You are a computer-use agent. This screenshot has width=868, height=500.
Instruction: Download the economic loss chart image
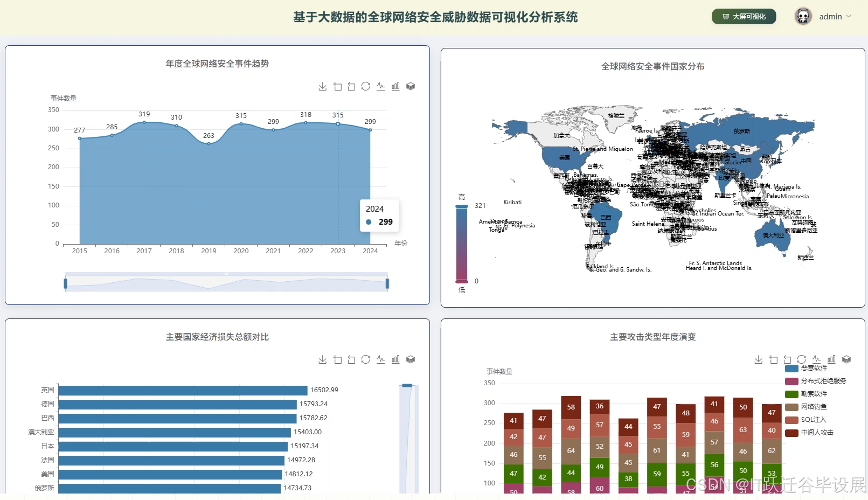point(322,359)
